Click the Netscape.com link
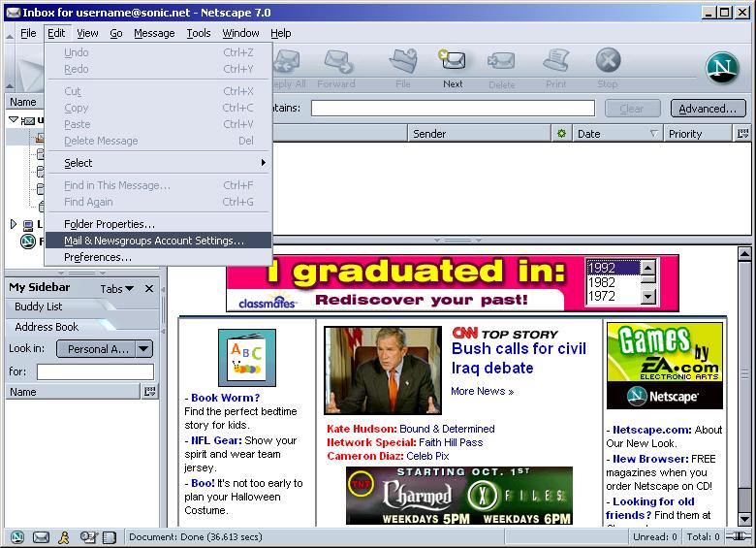 (652, 430)
